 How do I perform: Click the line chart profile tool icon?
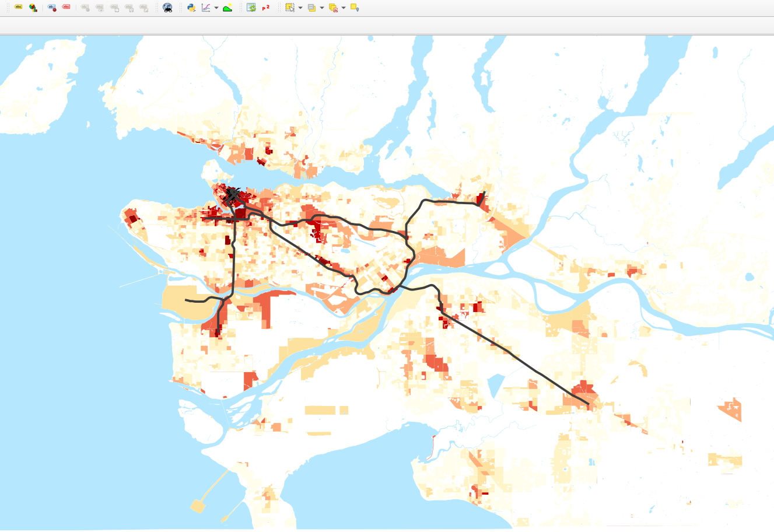(206, 8)
